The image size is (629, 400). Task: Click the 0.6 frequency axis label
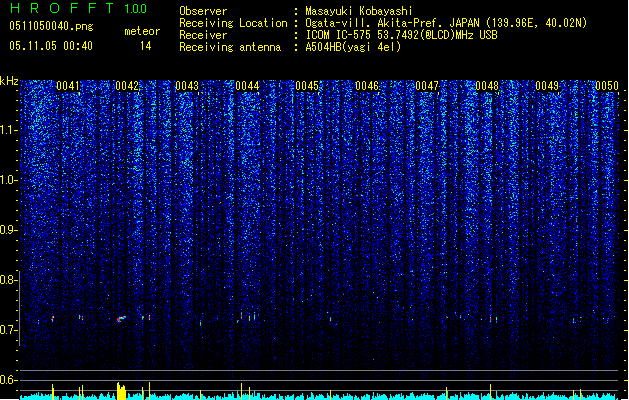pyautogui.click(x=9, y=380)
